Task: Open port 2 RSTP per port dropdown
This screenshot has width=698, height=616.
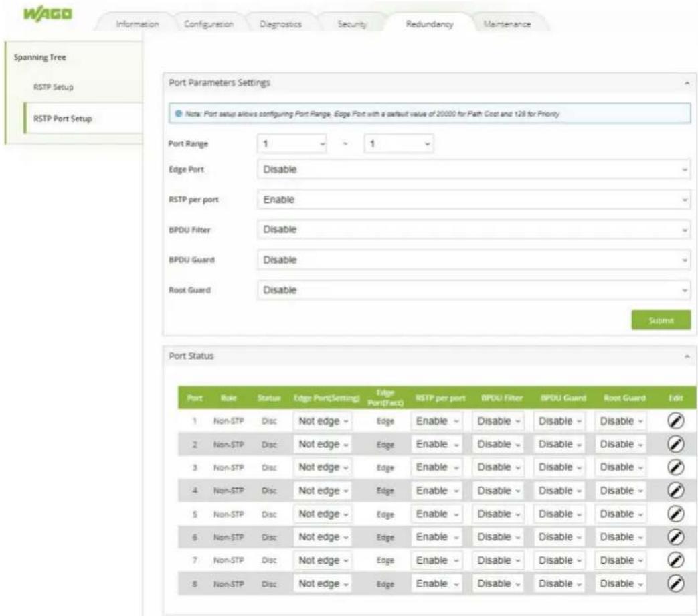Action: 437,445
